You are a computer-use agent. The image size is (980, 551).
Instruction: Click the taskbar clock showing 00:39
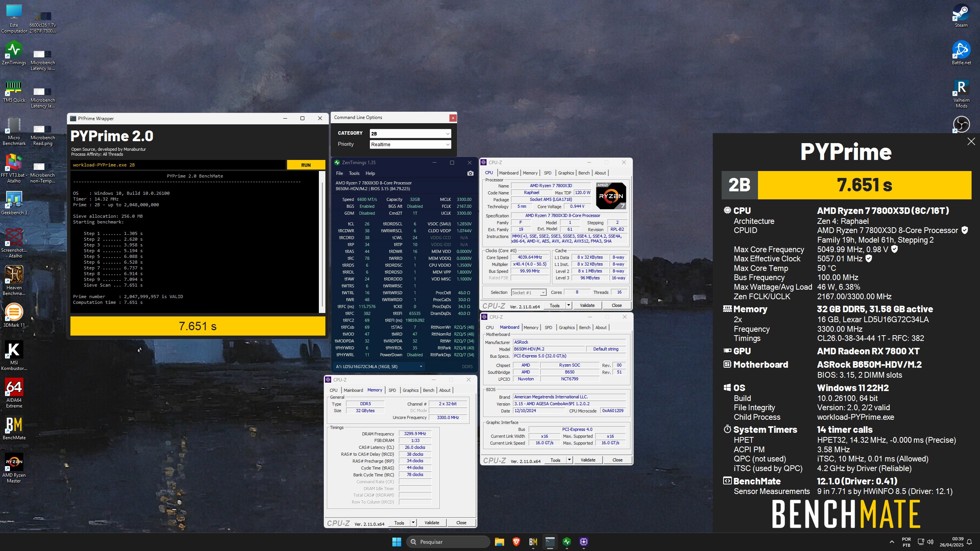pos(951,542)
